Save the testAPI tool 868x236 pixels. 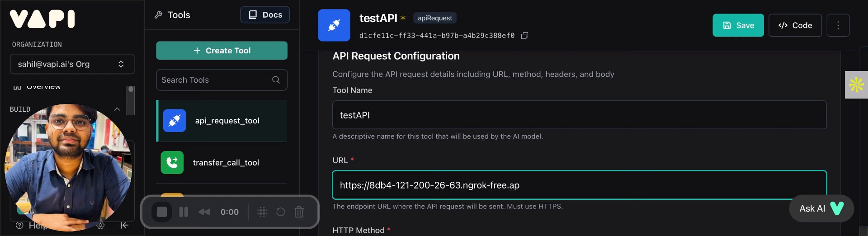pos(738,25)
